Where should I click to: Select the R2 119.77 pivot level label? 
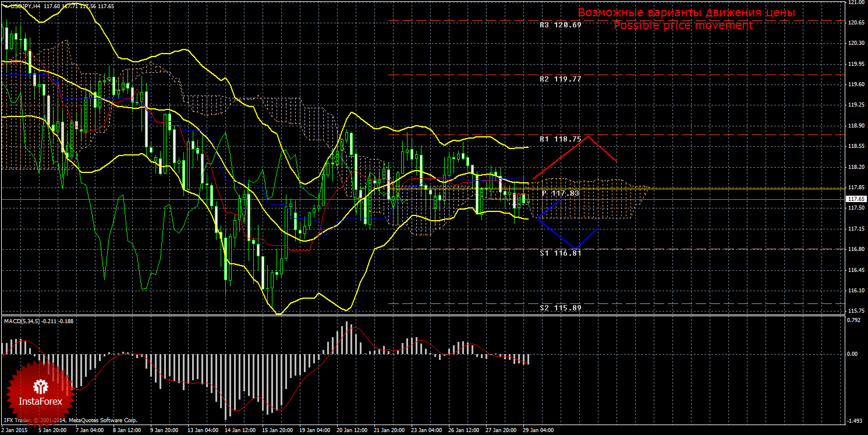point(560,79)
